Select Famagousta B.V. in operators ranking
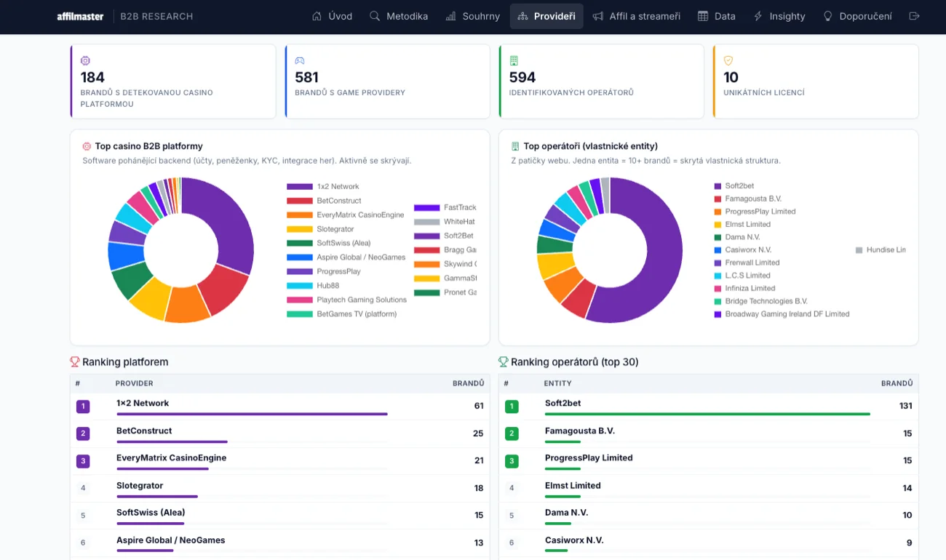The height and width of the screenshot is (560, 946). [709, 434]
